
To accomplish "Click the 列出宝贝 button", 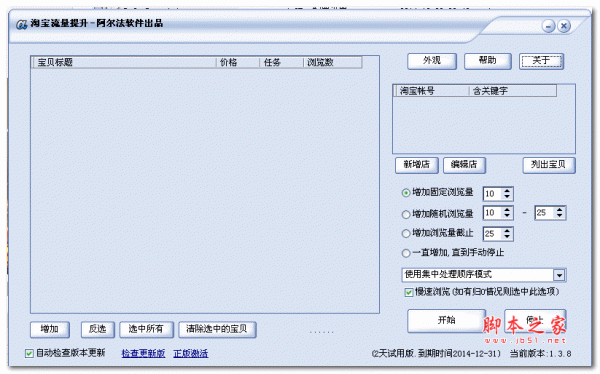I will pos(549,165).
